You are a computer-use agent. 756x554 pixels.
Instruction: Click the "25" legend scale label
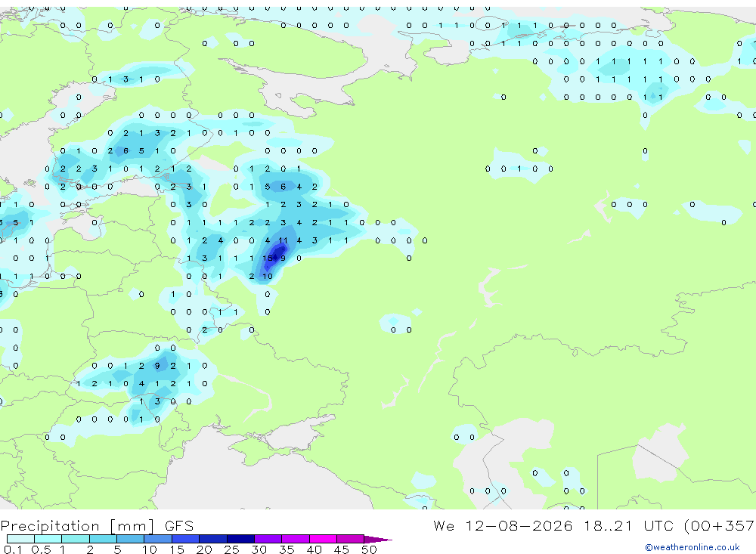click(231, 549)
